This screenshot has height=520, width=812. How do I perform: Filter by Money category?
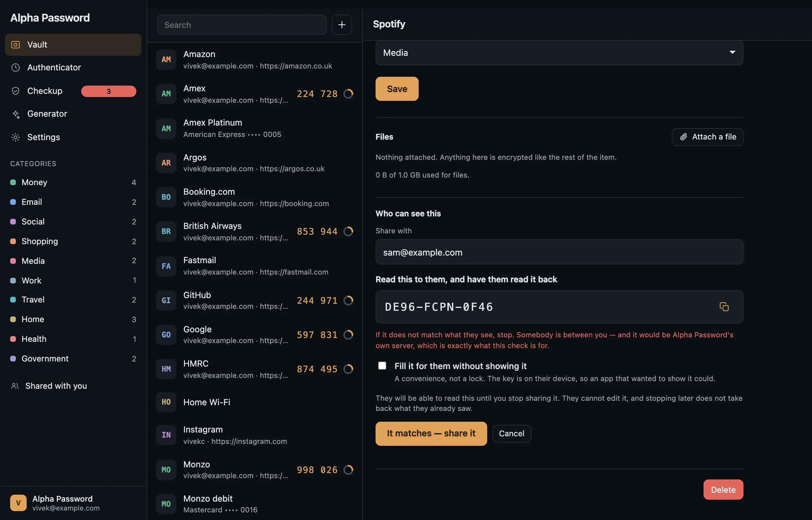pos(73,182)
